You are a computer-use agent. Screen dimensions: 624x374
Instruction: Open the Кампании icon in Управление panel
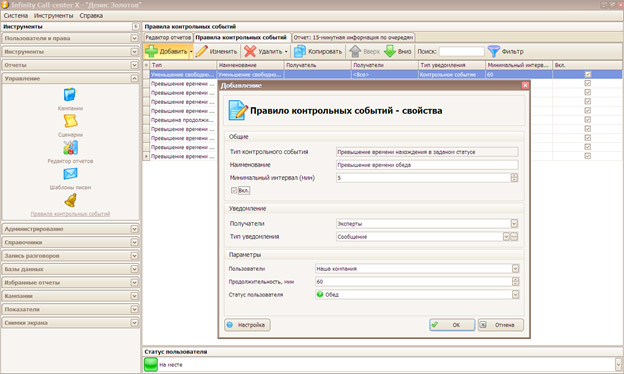pos(70,95)
